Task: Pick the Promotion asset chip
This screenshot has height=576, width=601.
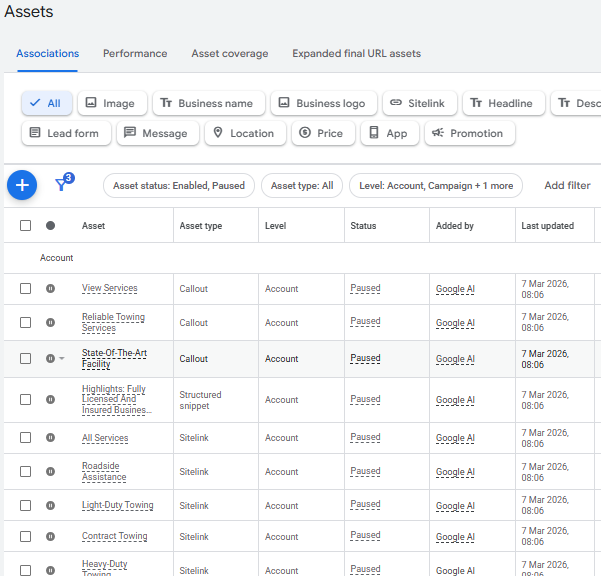Action: click(470, 133)
